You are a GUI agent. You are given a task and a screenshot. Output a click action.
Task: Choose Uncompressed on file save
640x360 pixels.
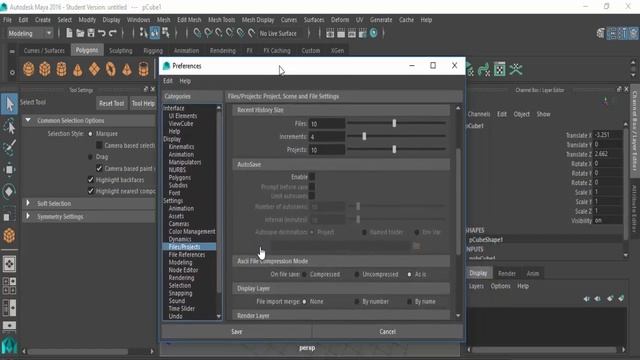(357, 274)
